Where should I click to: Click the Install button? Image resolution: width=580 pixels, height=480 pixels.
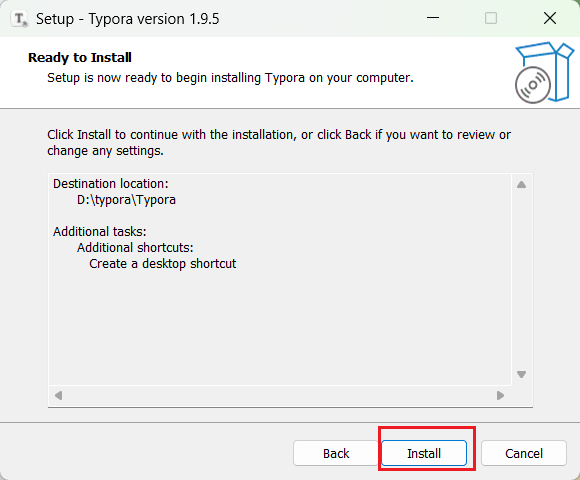pyautogui.click(x=424, y=453)
